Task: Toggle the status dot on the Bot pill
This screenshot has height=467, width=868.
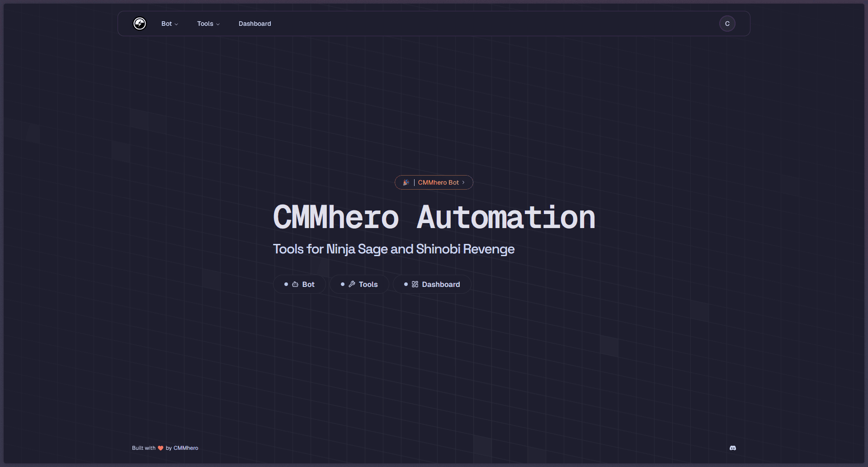Action: [286, 284]
